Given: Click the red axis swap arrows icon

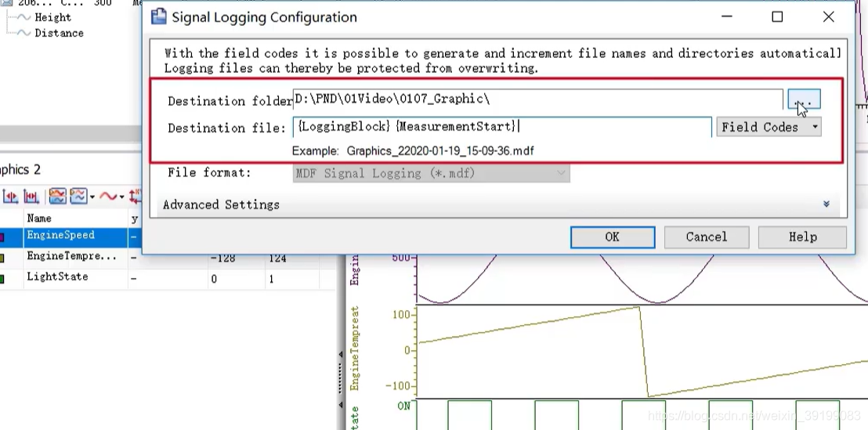Looking at the screenshot, I should 135,196.
